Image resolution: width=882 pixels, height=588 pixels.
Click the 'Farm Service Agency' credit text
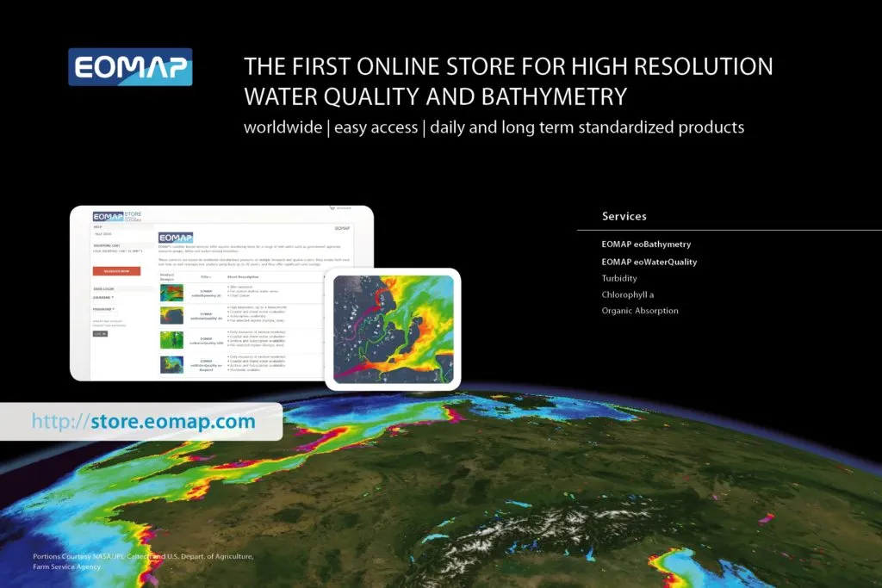pyautogui.click(x=66, y=566)
